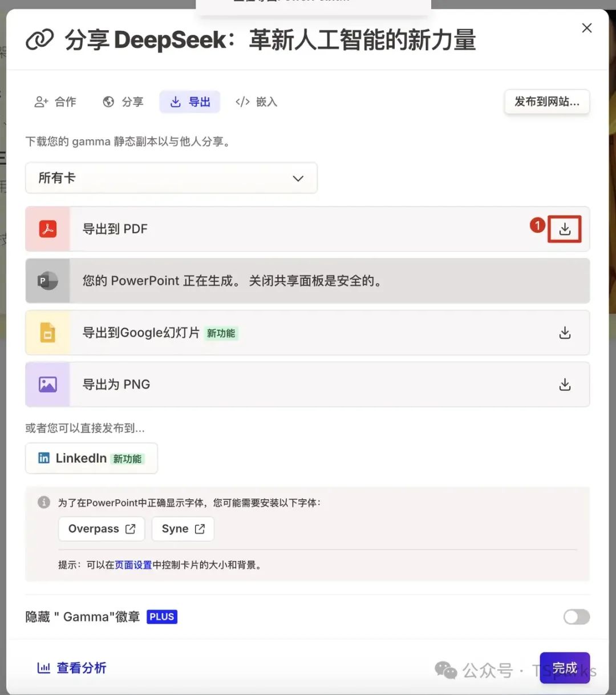Click 查看分析 link
This screenshot has height=695, width=616.
(x=71, y=668)
